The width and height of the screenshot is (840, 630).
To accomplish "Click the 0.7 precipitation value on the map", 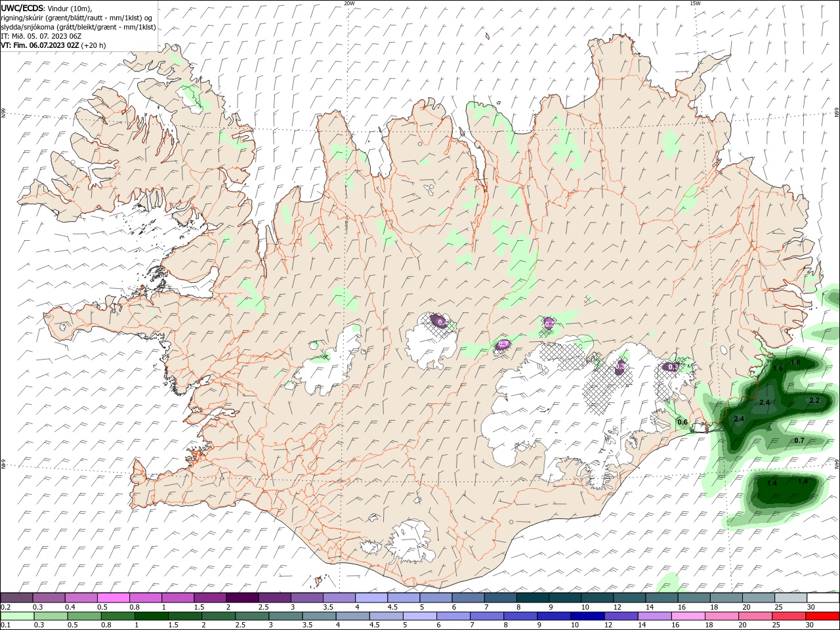I will point(799,440).
